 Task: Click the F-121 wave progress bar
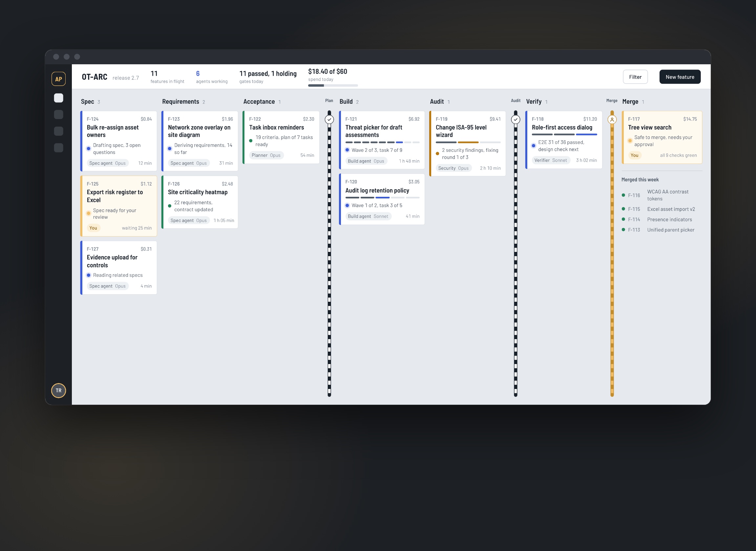(x=382, y=142)
